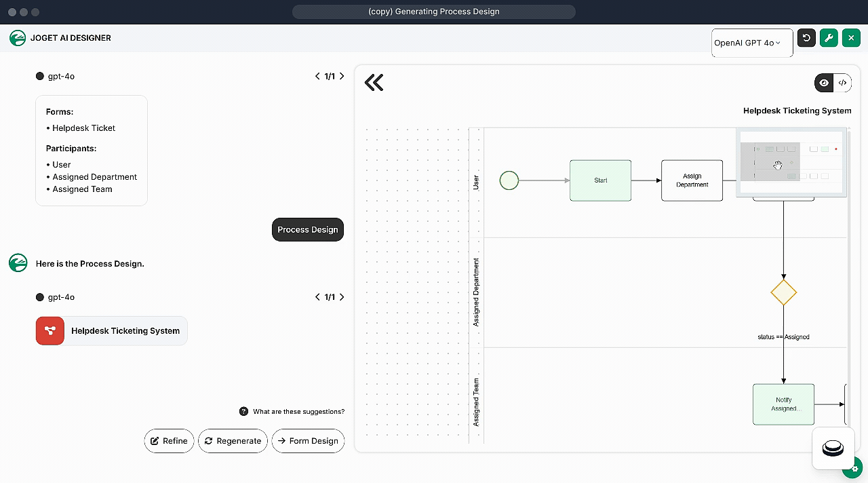Open the OpenAI GPT 4o model dropdown
Screen dimensions: 868x483
pos(751,43)
